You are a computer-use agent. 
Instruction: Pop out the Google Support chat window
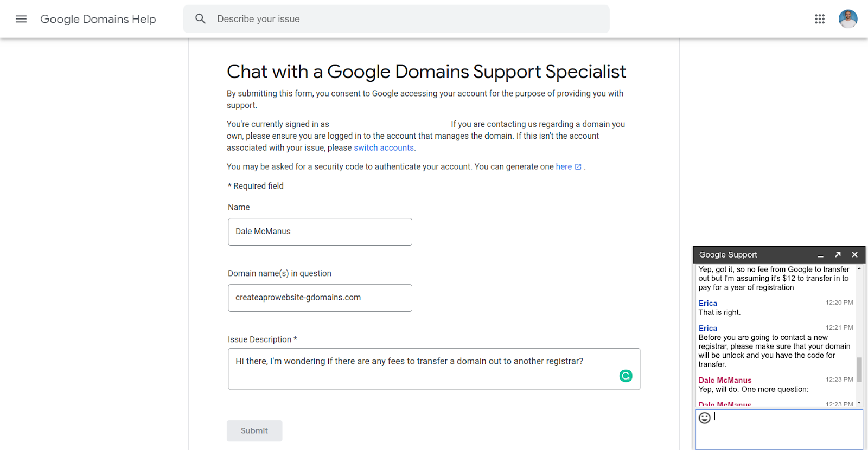[x=838, y=254]
